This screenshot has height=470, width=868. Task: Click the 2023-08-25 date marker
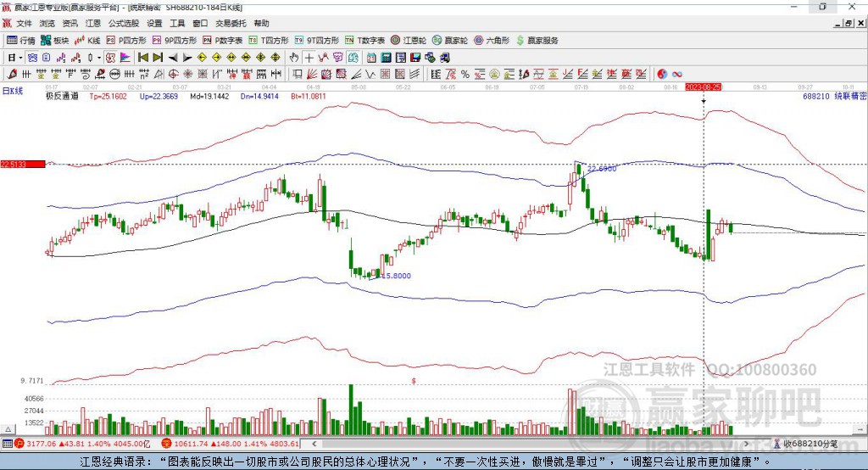[704, 87]
